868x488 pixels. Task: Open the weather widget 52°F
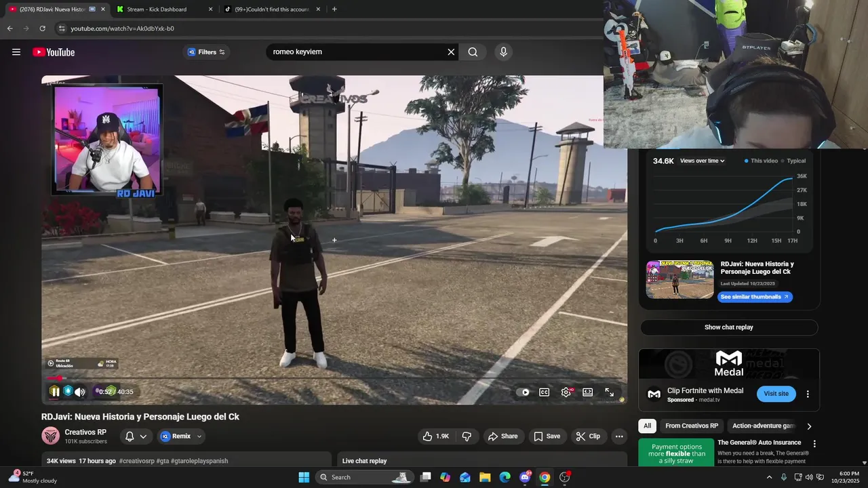click(32, 477)
